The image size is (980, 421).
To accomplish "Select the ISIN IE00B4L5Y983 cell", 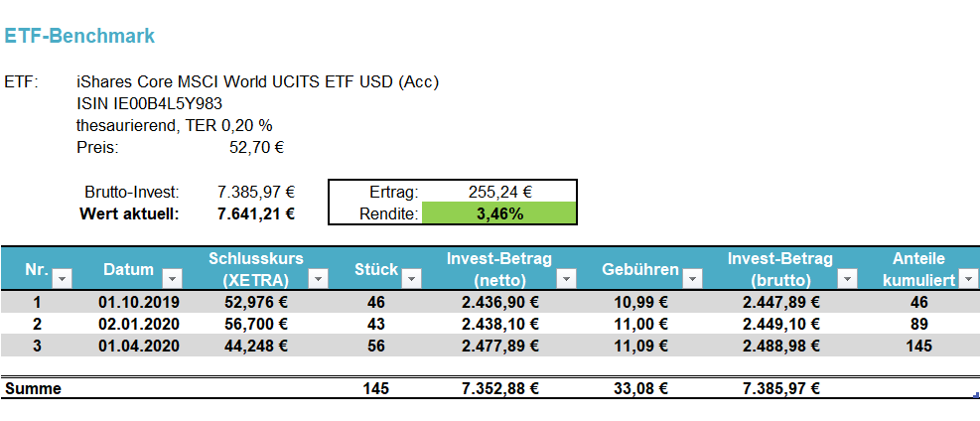I will click(x=149, y=103).
